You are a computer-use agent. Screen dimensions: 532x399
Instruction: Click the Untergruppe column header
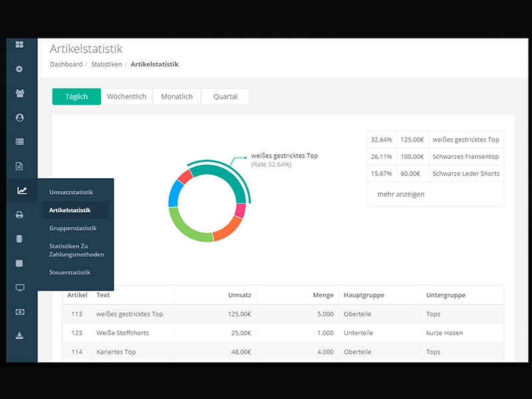[x=446, y=295]
